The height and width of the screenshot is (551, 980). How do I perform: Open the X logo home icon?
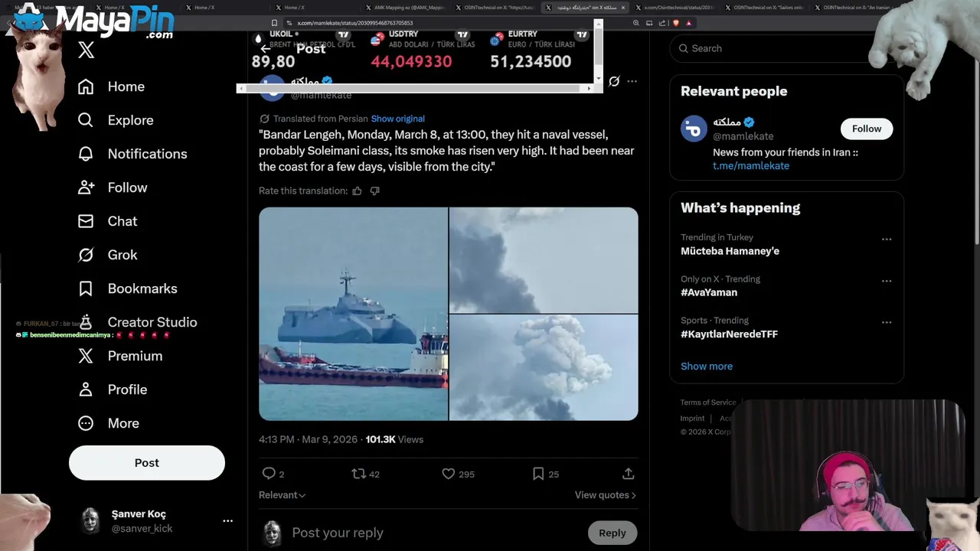tap(86, 51)
